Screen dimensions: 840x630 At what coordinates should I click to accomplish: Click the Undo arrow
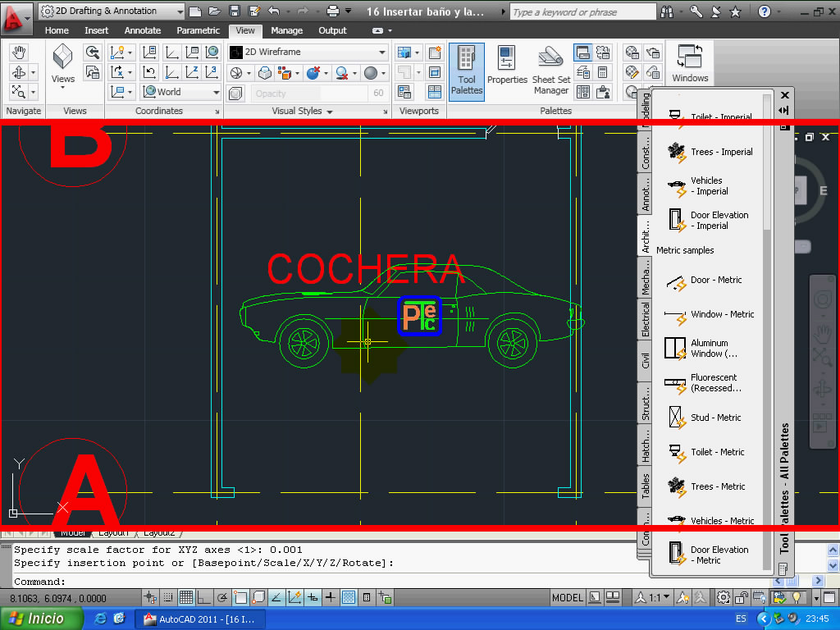click(x=274, y=11)
